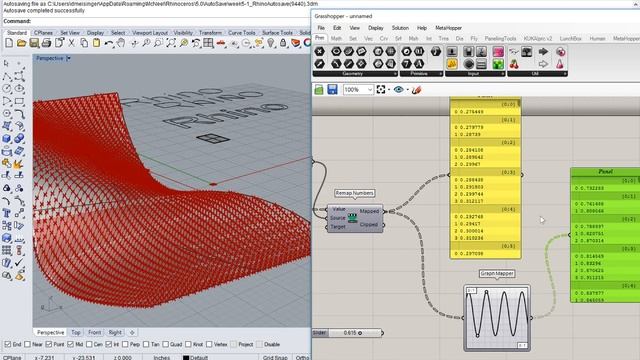Image resolution: width=640 pixels, height=360 pixels.
Task: Open Grasshopper Display menu
Action: point(376,28)
